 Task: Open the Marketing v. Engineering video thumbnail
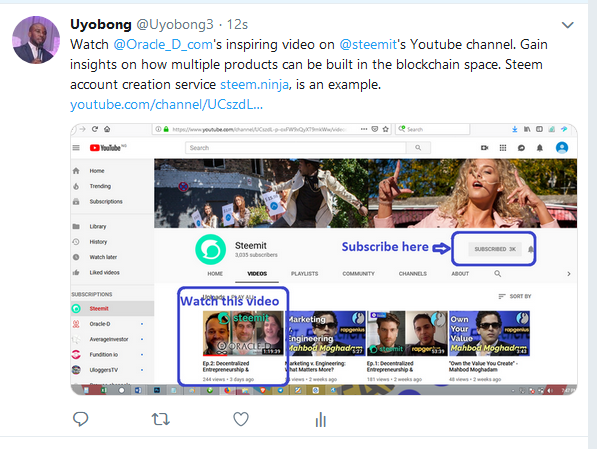(326, 333)
